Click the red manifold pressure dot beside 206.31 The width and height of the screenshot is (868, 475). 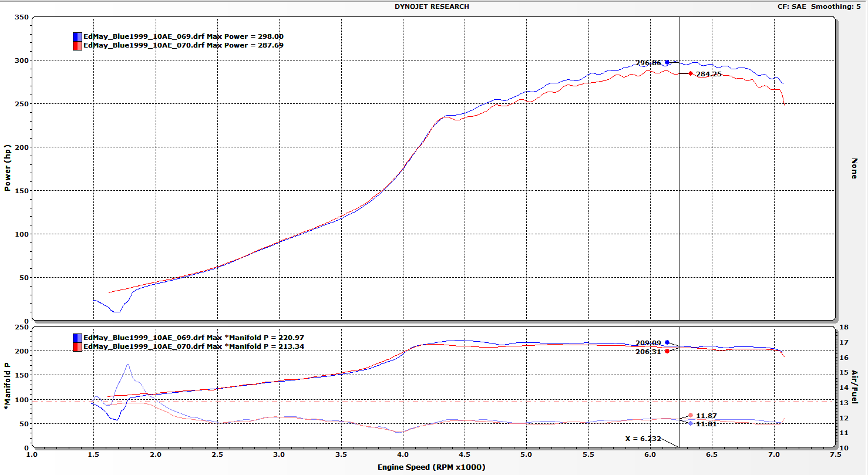[667, 351]
